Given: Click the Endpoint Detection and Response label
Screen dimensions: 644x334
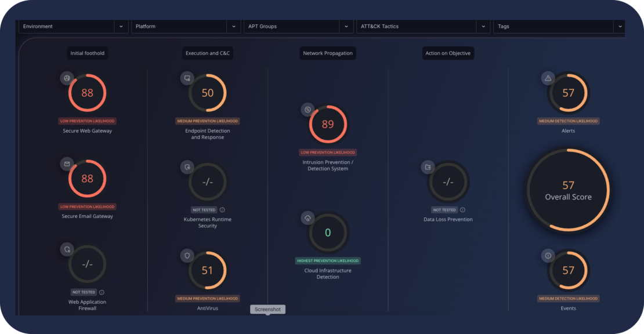Looking at the screenshot, I should pos(207,134).
